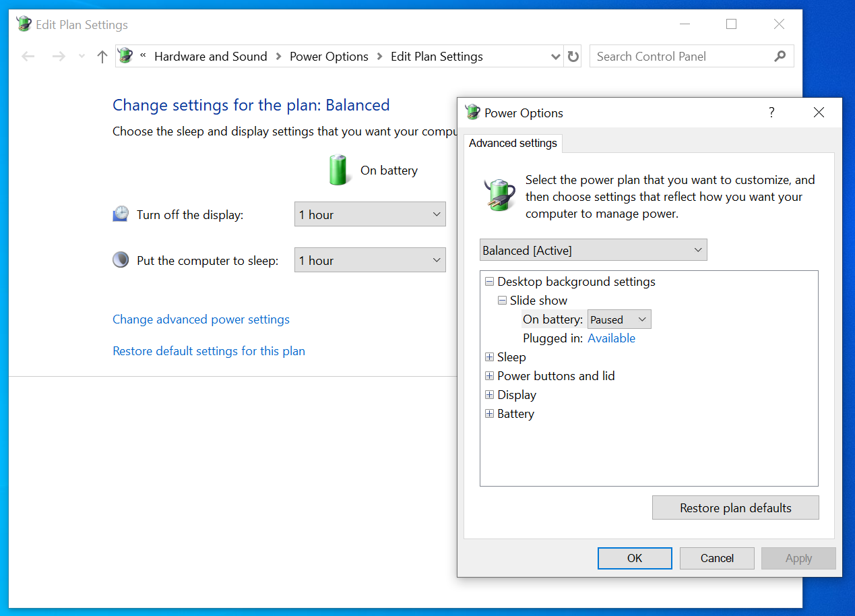Screen dimensions: 855x616
Task: Click the back navigation arrow
Action: (28, 56)
